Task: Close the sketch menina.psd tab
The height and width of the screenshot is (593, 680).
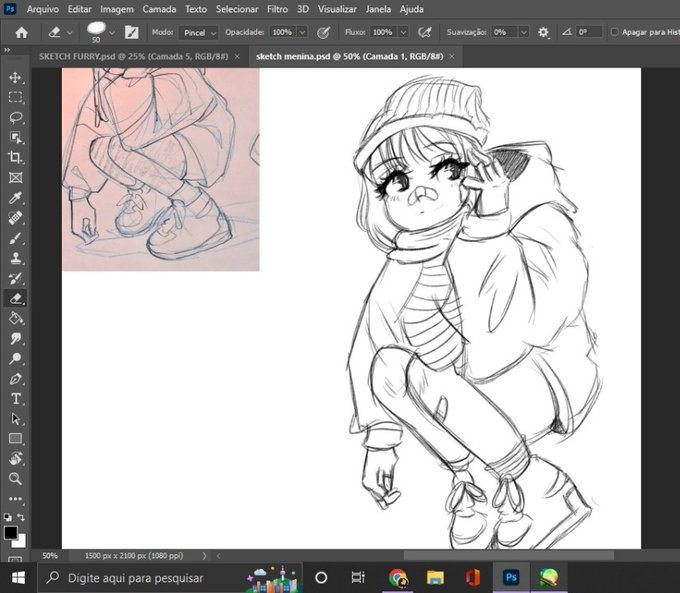Action: pos(452,56)
